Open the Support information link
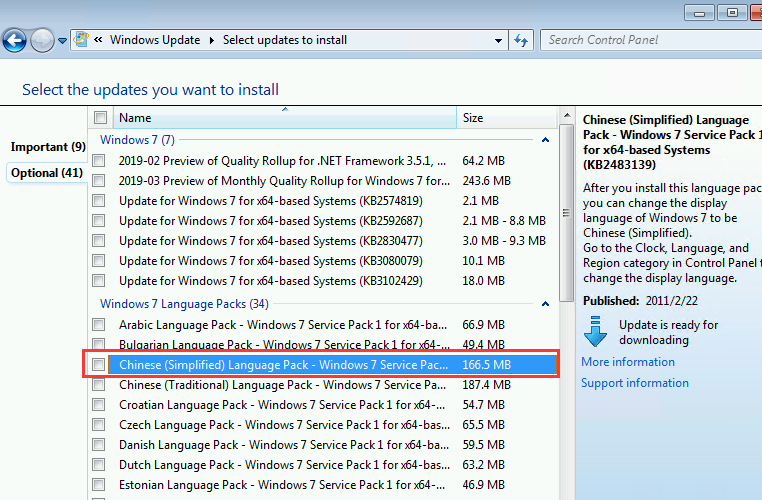The width and height of the screenshot is (762, 500). click(634, 383)
